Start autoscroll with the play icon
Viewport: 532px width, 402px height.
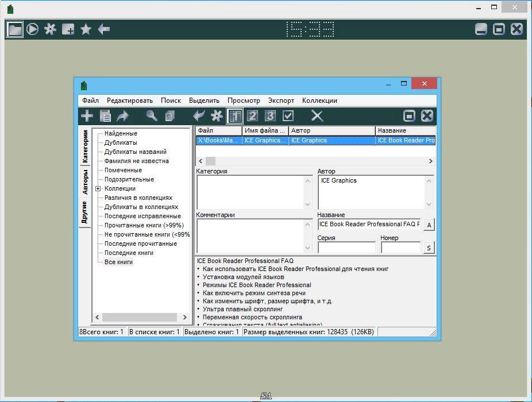[33, 29]
